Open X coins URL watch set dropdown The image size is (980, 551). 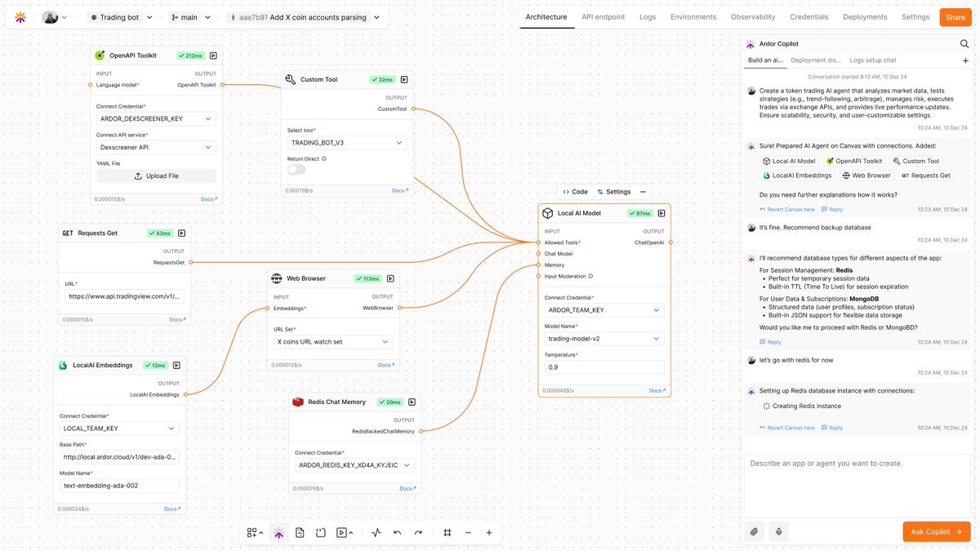(x=333, y=341)
